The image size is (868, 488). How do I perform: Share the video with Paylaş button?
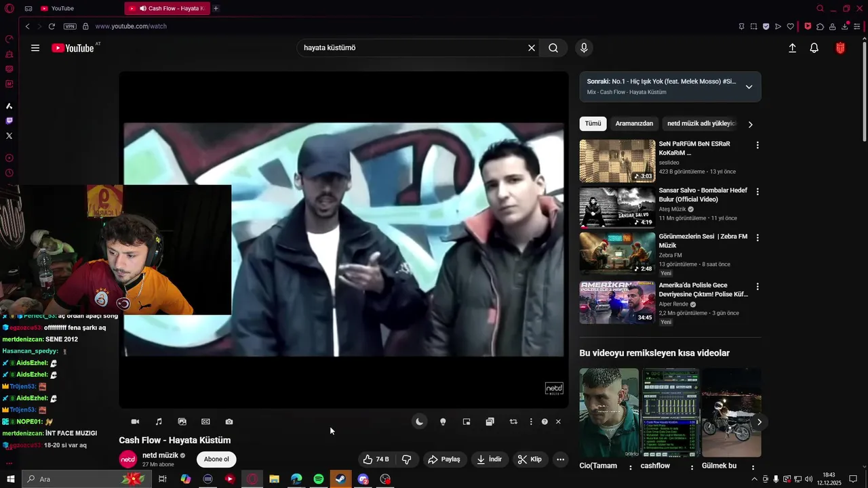(x=444, y=460)
